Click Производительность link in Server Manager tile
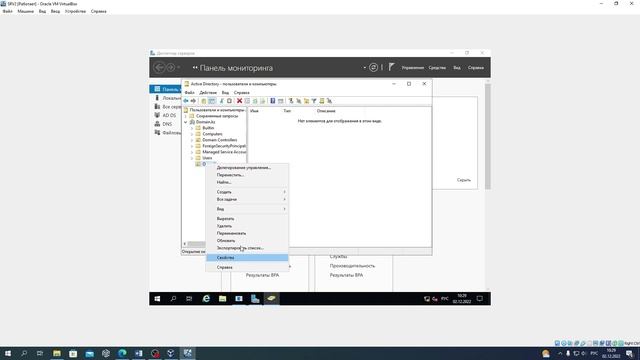 click(352, 266)
